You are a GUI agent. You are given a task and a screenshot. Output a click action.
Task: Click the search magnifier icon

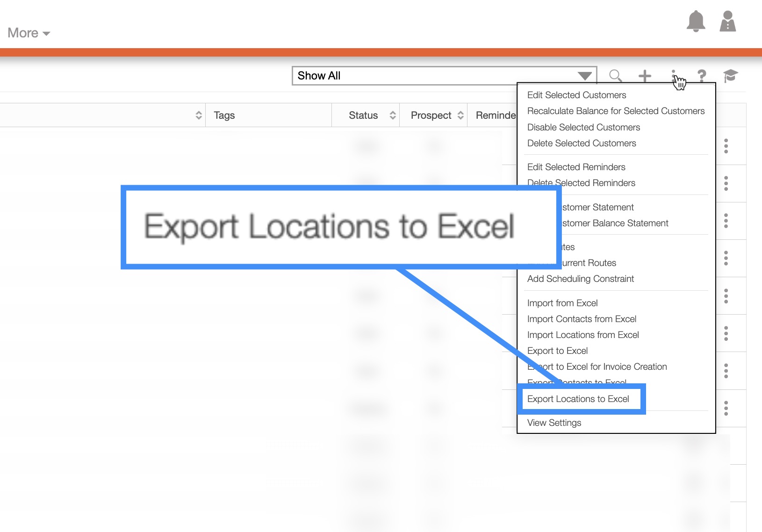(615, 76)
